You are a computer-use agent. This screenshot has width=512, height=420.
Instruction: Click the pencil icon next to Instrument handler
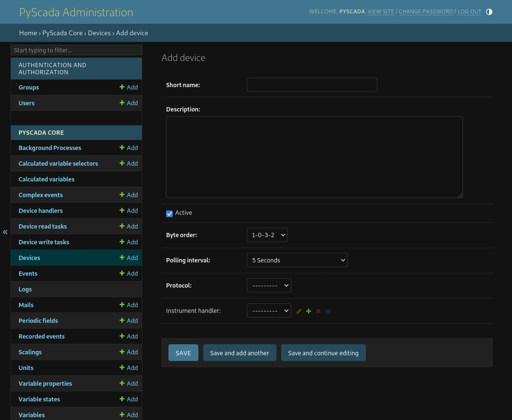click(x=299, y=311)
